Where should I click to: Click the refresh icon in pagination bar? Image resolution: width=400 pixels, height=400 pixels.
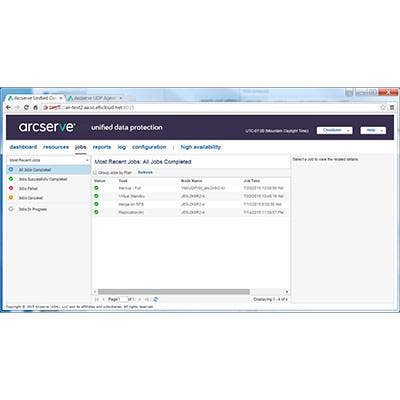155,299
